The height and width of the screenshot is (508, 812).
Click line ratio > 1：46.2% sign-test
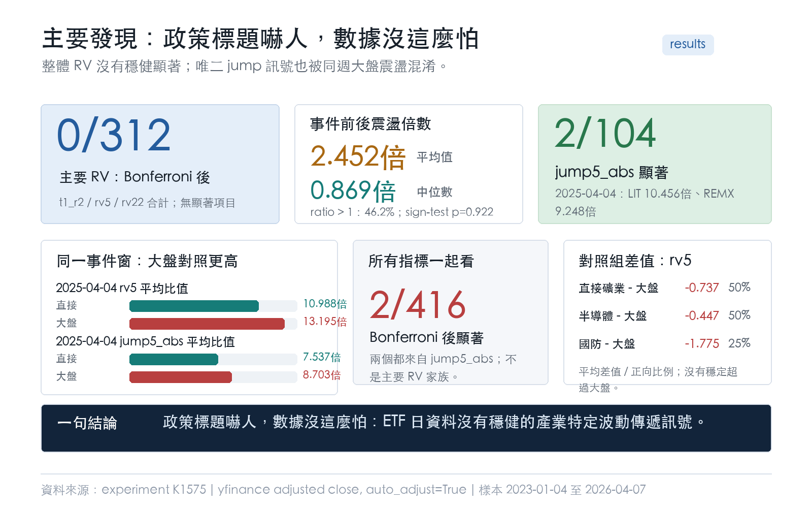pyautogui.click(x=401, y=212)
